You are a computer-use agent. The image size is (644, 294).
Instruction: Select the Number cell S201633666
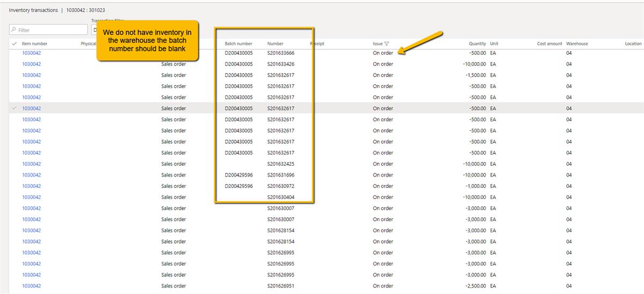281,53
